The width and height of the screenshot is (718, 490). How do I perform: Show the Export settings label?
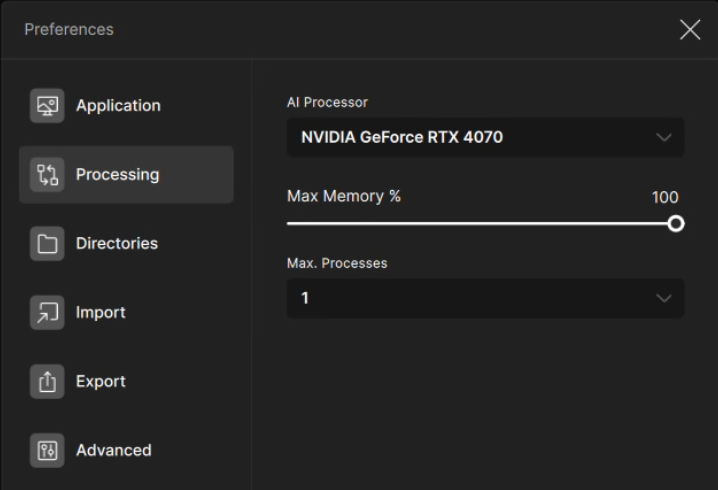point(101,382)
